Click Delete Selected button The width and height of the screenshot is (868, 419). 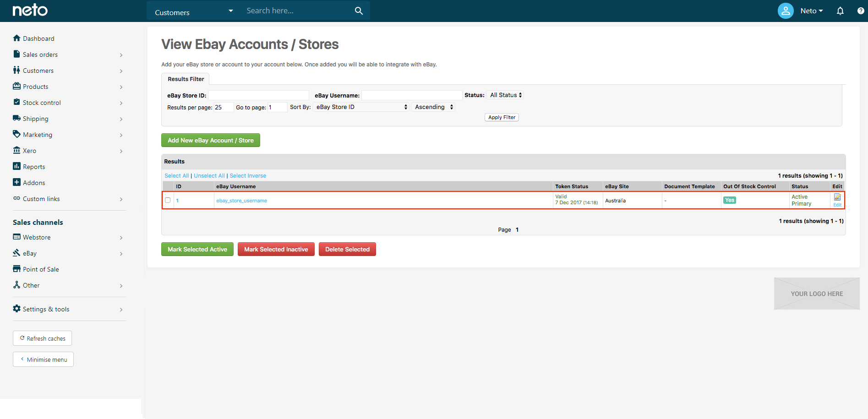pos(347,249)
